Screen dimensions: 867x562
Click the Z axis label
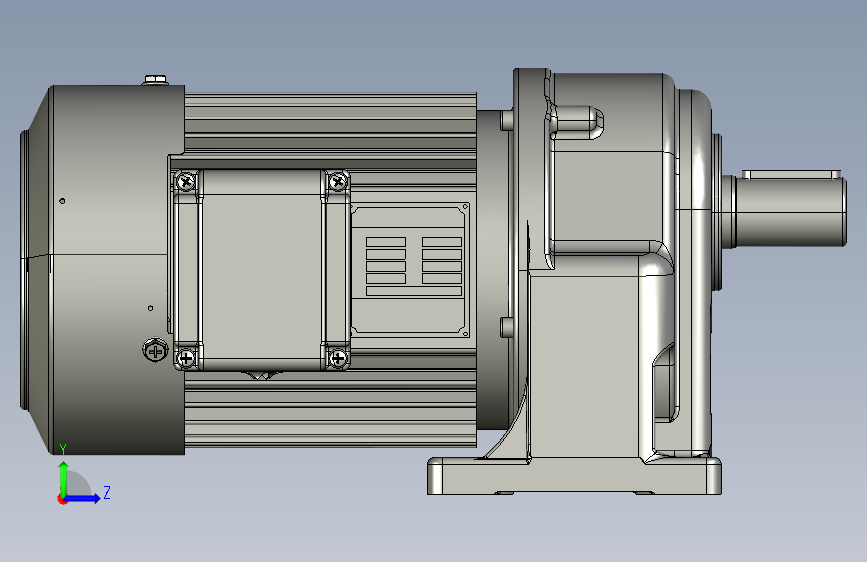click(107, 492)
